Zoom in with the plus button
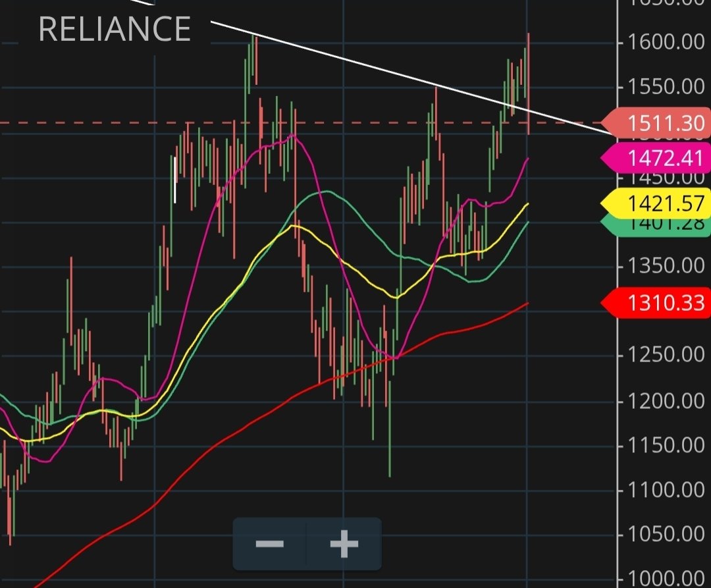 point(344,544)
